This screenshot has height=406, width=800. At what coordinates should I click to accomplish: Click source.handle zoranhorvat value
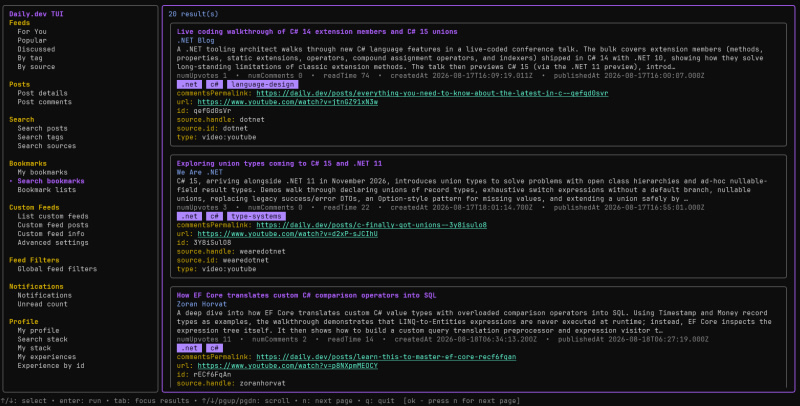[x=262, y=383]
